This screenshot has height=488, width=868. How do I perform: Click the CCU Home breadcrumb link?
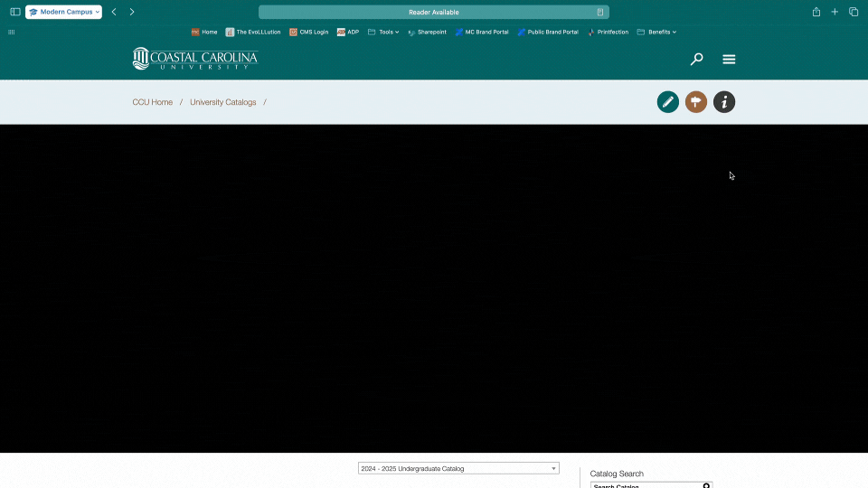tap(152, 102)
